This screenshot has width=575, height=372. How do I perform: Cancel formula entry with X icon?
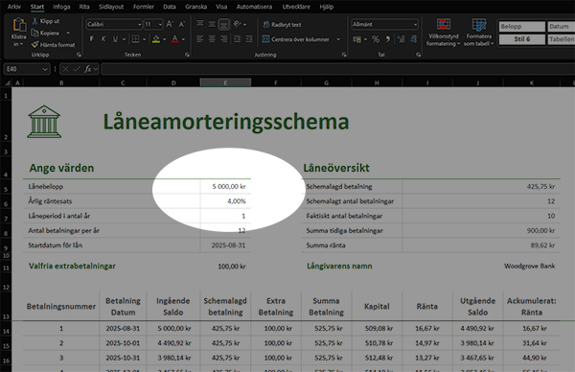pos(65,69)
